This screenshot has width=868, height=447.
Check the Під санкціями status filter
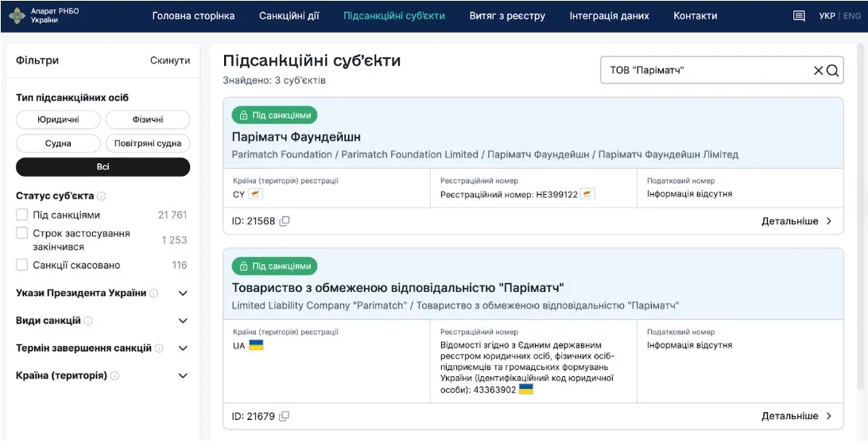click(x=21, y=215)
